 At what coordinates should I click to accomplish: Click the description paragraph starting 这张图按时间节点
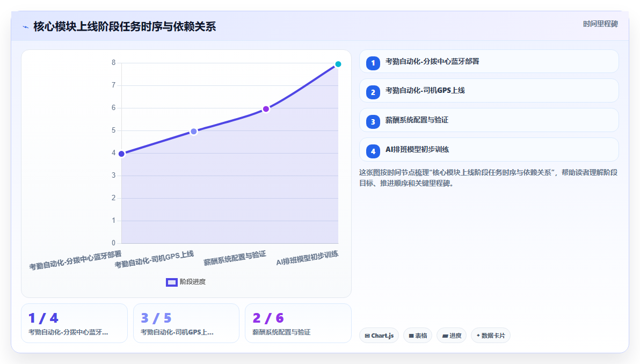488,178
